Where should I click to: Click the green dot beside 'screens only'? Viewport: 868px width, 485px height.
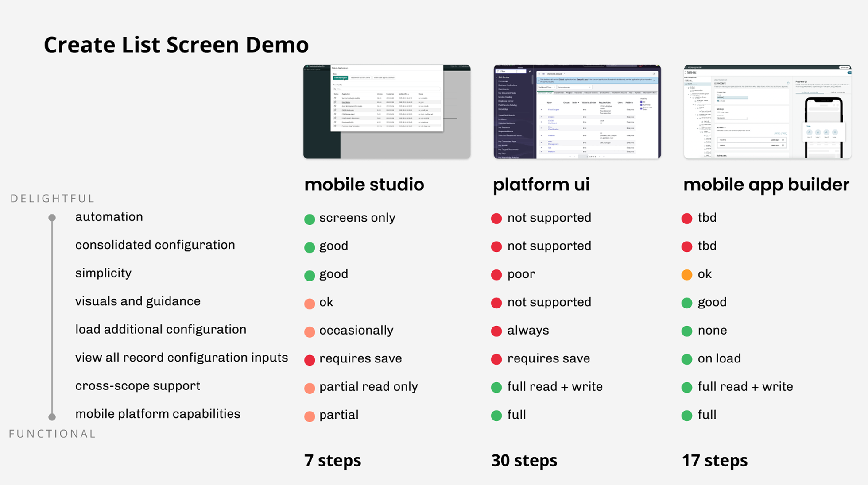pos(310,219)
